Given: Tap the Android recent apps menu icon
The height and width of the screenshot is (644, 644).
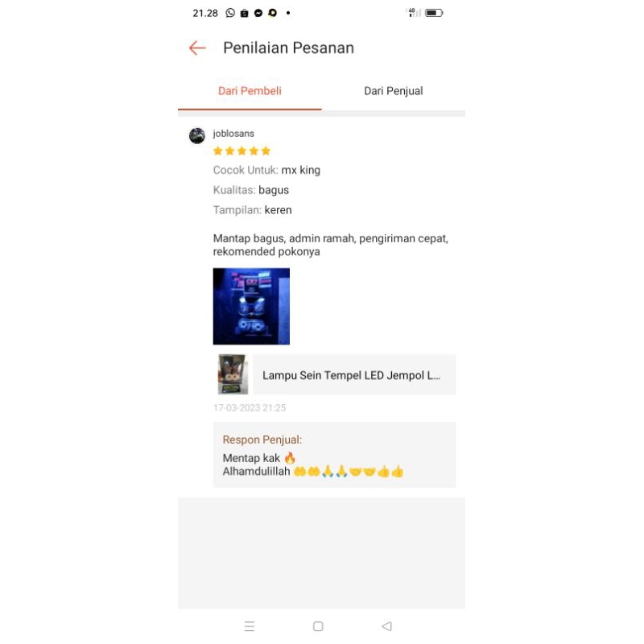Looking at the screenshot, I should [x=250, y=626].
